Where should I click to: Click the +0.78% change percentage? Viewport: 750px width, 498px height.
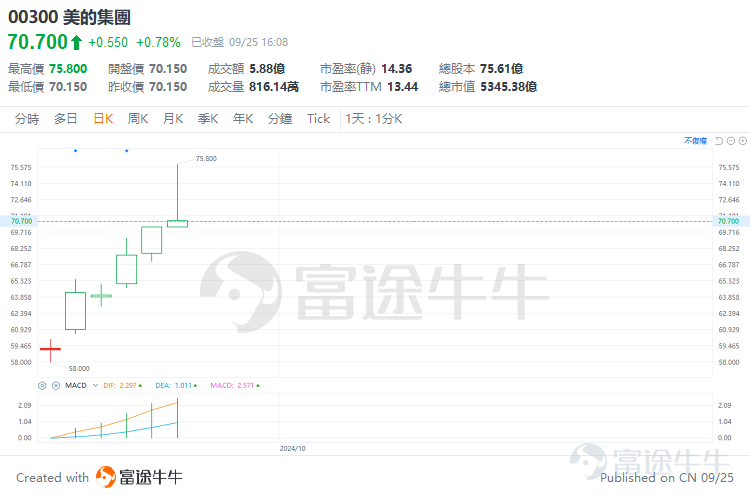[x=158, y=43]
